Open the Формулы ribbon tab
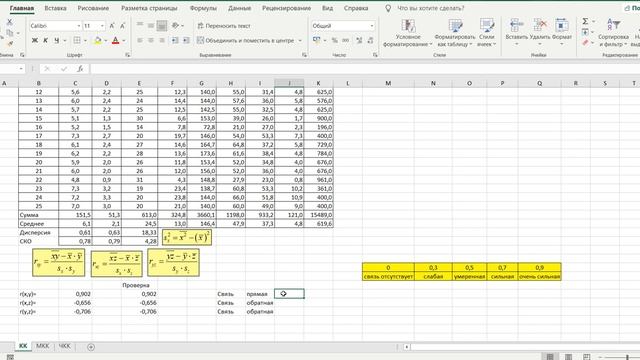The image size is (640, 360). click(x=203, y=8)
